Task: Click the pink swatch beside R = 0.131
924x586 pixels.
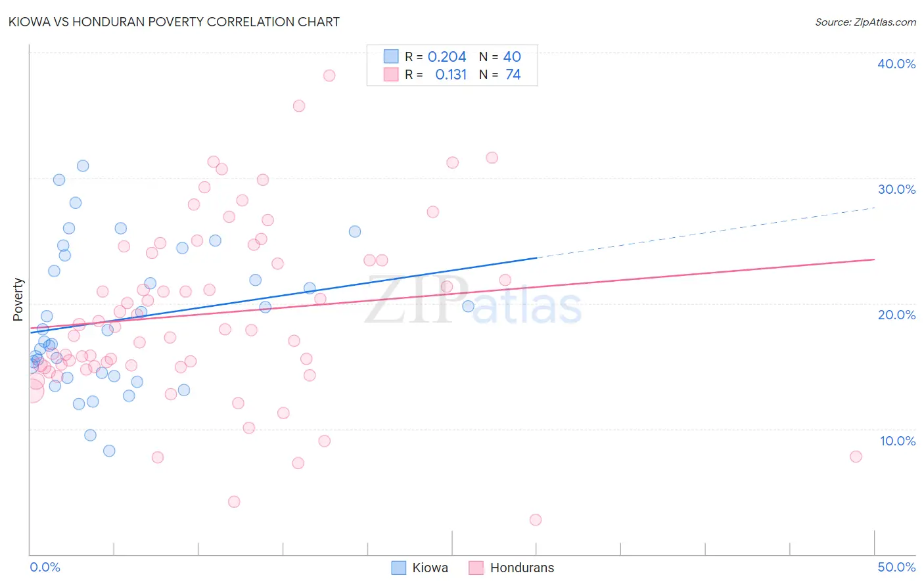Action: [391, 74]
